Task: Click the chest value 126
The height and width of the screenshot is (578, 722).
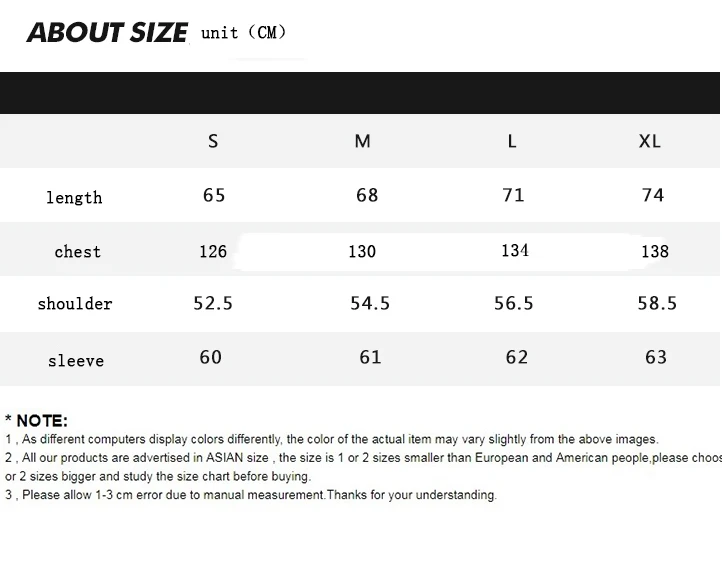Action: pyautogui.click(x=213, y=251)
